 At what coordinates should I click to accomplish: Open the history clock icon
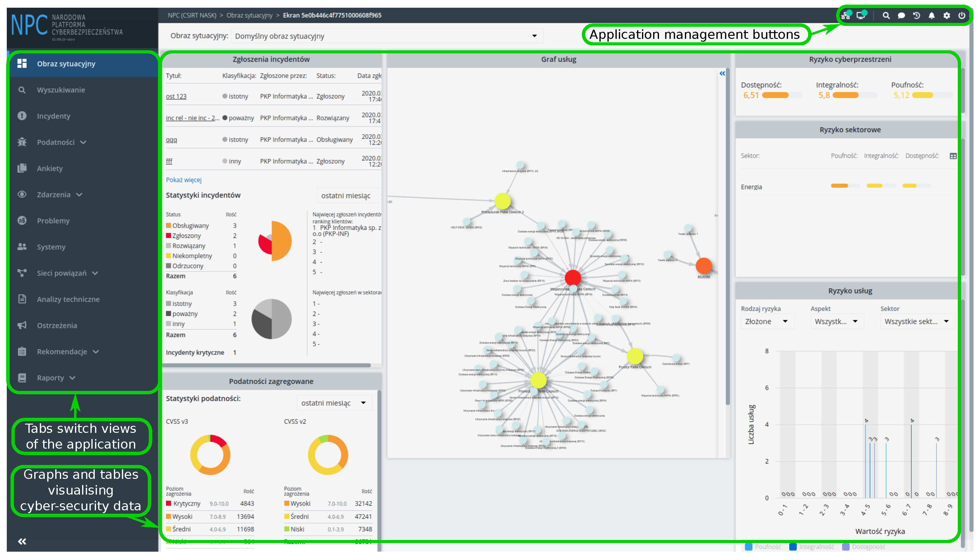pyautogui.click(x=917, y=16)
